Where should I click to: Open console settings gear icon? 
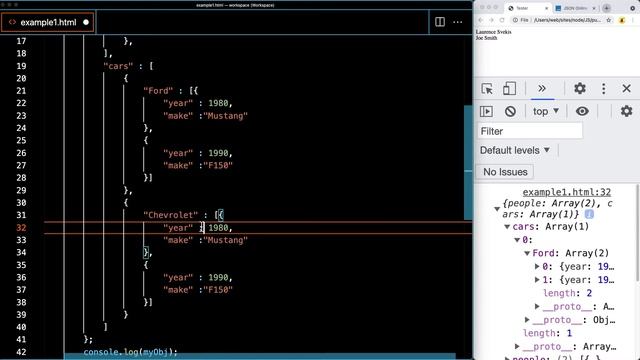[x=627, y=111]
